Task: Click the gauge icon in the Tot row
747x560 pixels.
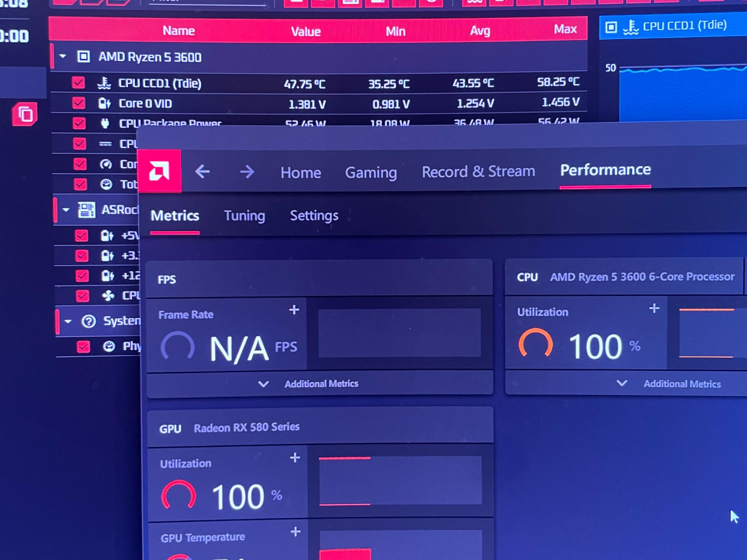Action: pyautogui.click(x=106, y=184)
